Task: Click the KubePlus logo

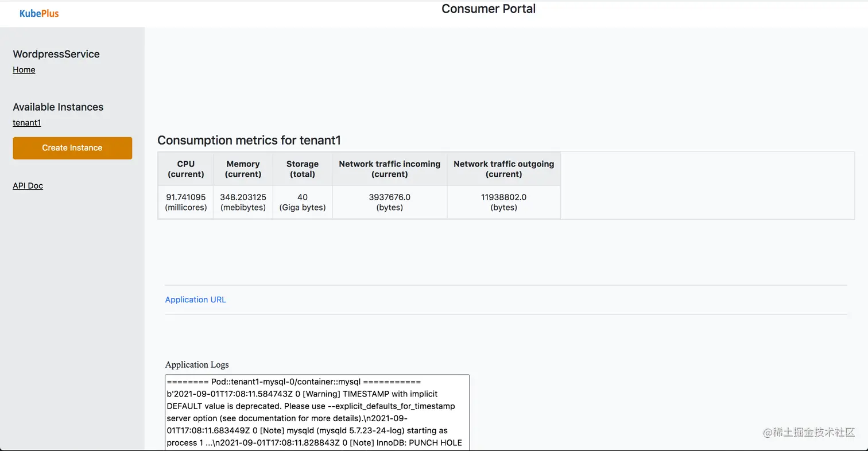Action: [x=39, y=13]
